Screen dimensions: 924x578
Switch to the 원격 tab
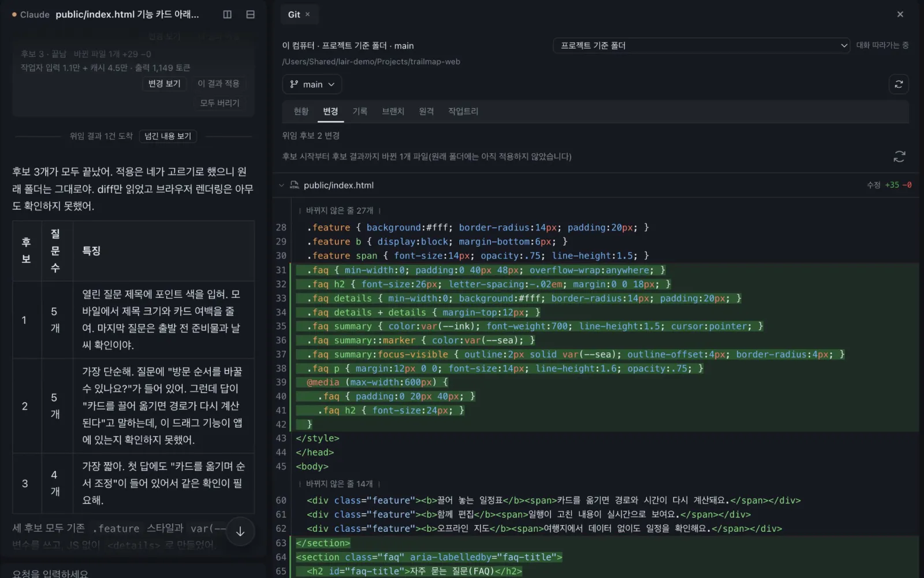point(426,111)
